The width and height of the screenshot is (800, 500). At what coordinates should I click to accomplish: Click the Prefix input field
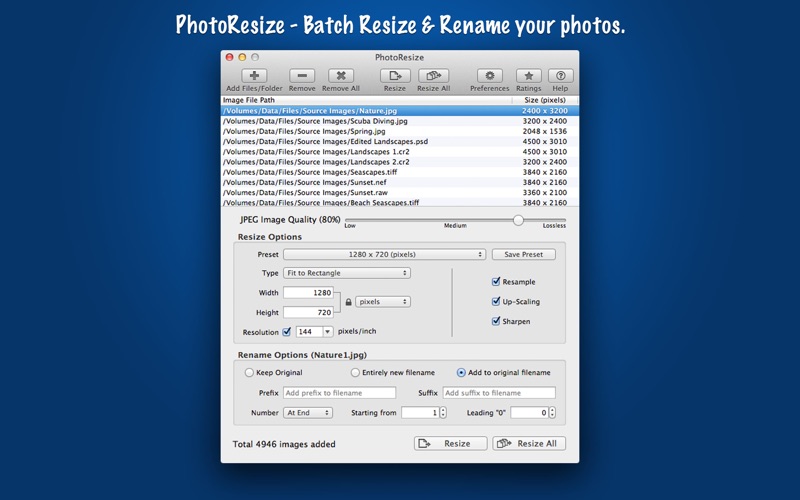coord(339,393)
